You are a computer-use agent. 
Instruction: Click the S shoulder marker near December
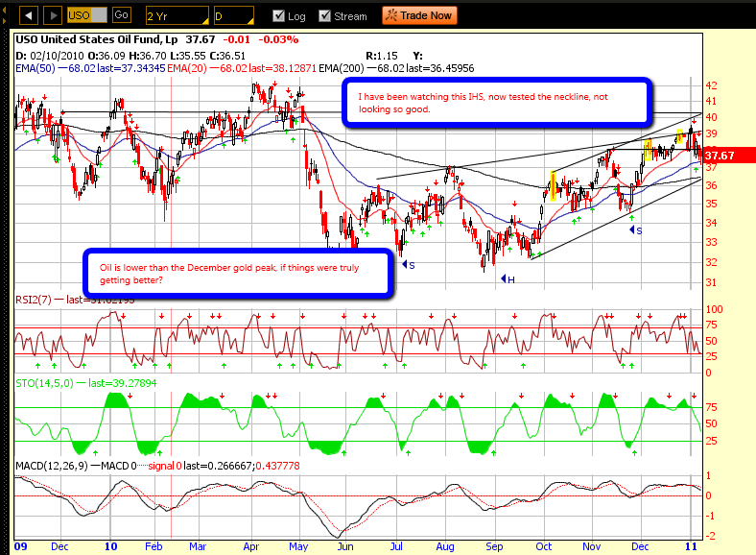point(636,230)
